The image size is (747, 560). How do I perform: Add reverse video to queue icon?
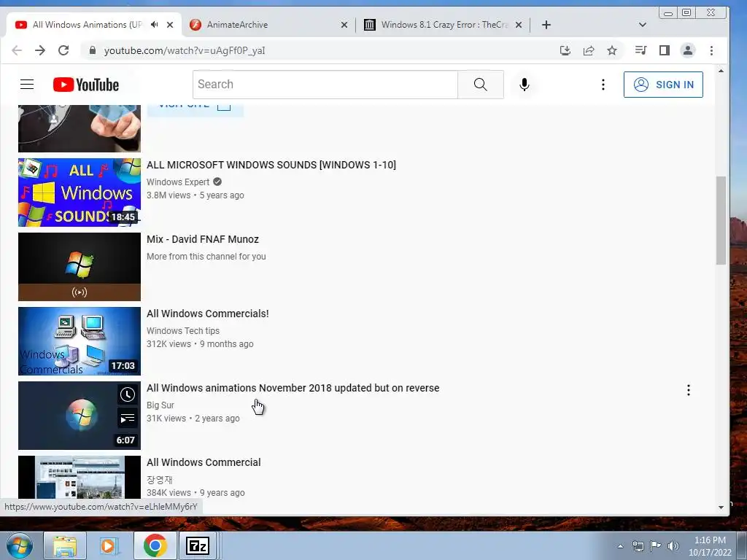coord(127,419)
